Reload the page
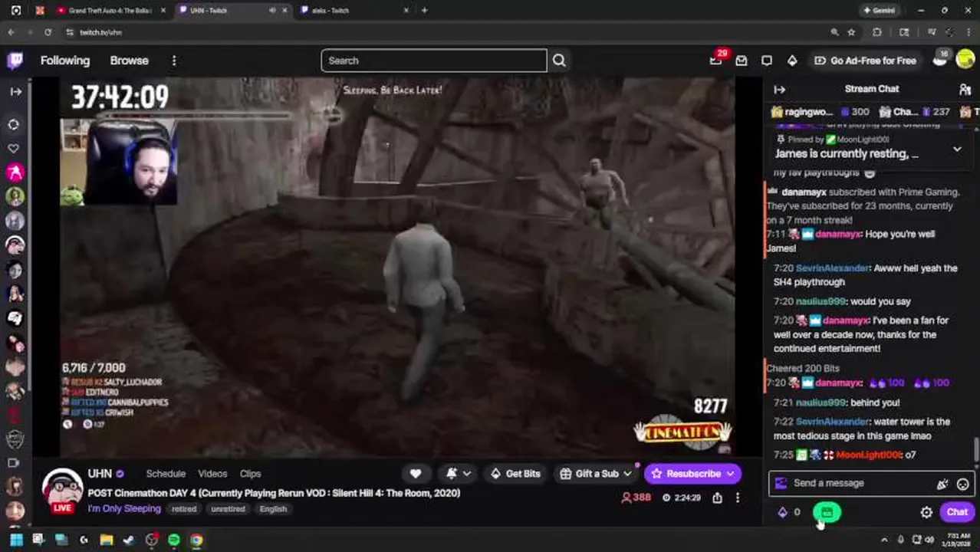 click(x=48, y=32)
